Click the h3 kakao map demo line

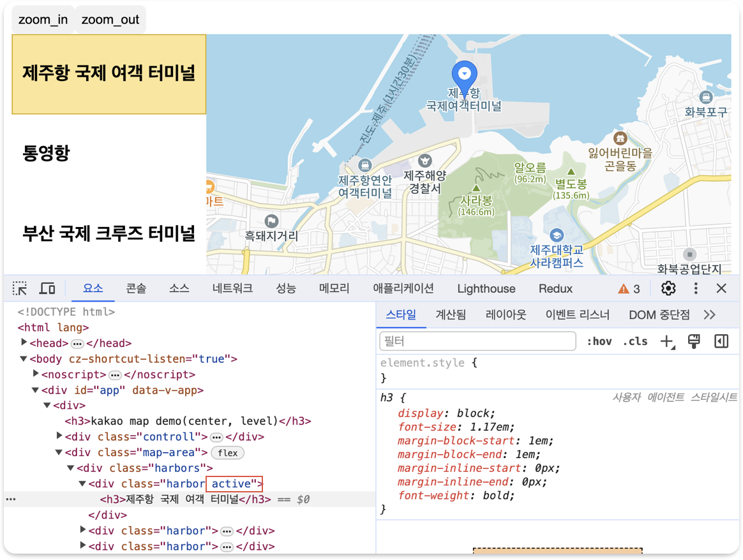pyautogui.click(x=188, y=421)
